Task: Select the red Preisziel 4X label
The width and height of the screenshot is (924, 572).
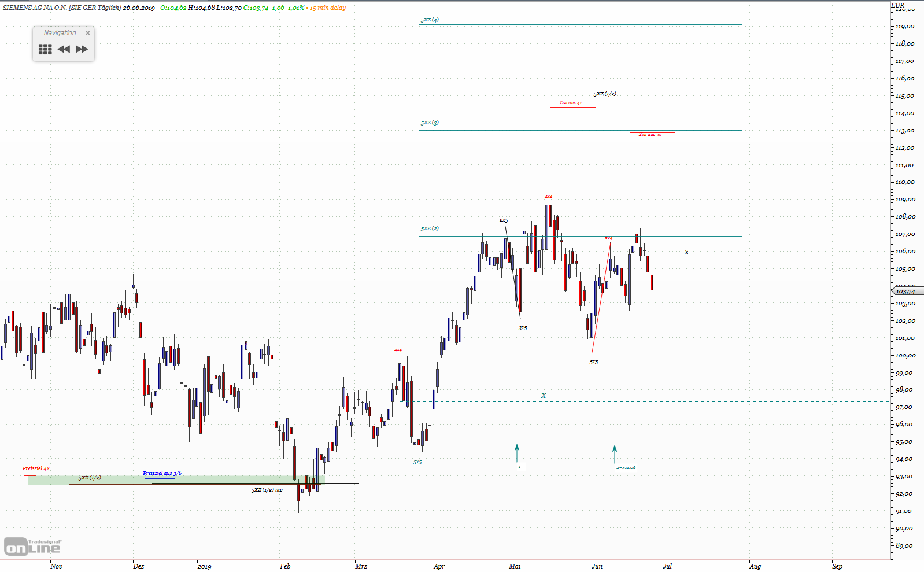Action: point(36,468)
